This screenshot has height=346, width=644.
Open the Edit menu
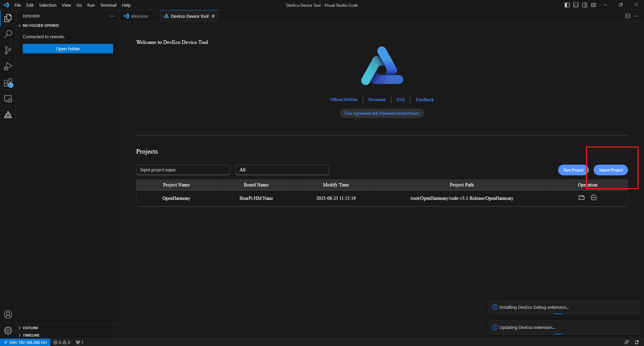pos(30,5)
